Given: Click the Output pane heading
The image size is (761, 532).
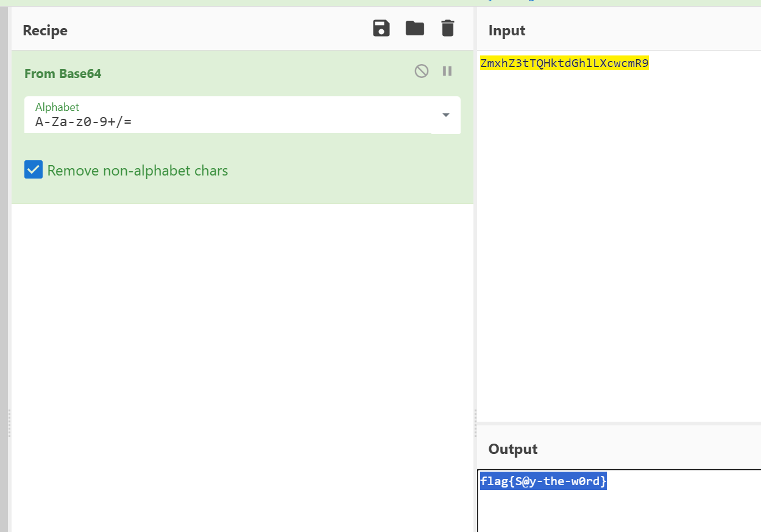Looking at the screenshot, I should point(513,449).
